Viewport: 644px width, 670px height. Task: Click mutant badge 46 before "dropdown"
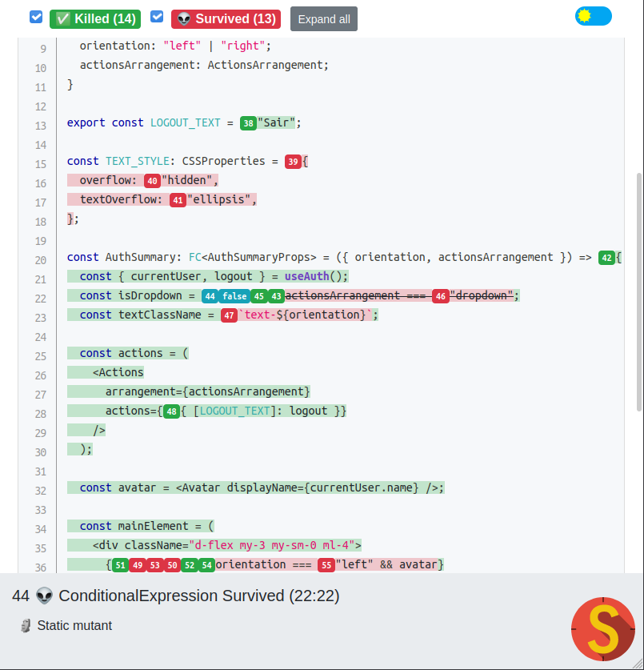coord(440,296)
